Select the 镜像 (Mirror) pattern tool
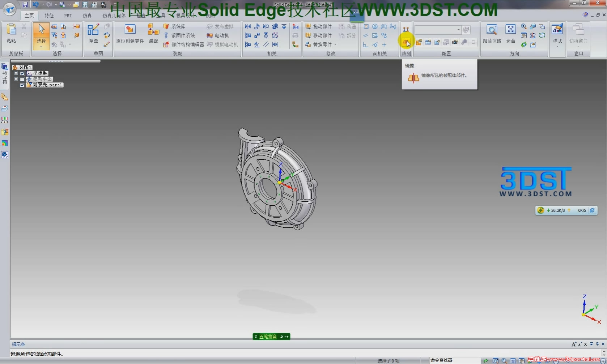This screenshot has width=607, height=364. click(x=406, y=42)
